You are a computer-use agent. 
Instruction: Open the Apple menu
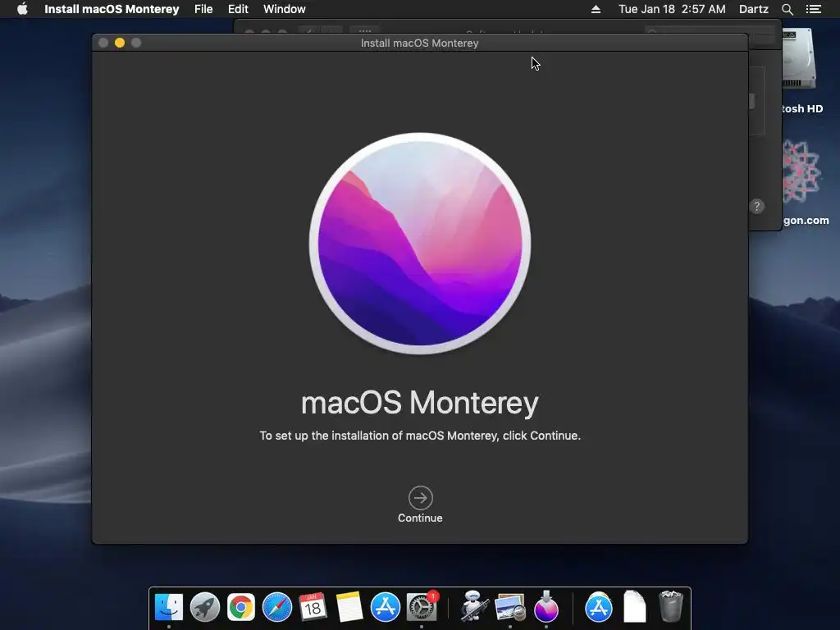pyautogui.click(x=22, y=9)
